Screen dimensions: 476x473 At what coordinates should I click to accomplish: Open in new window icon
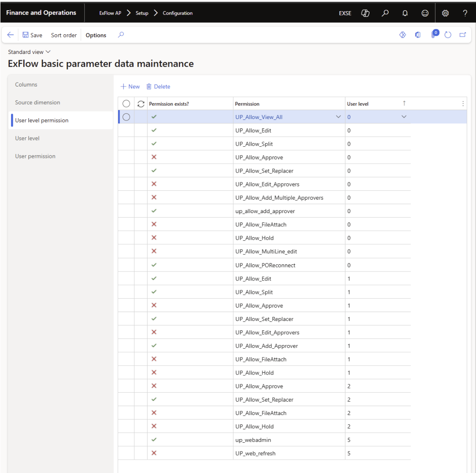[463, 35]
